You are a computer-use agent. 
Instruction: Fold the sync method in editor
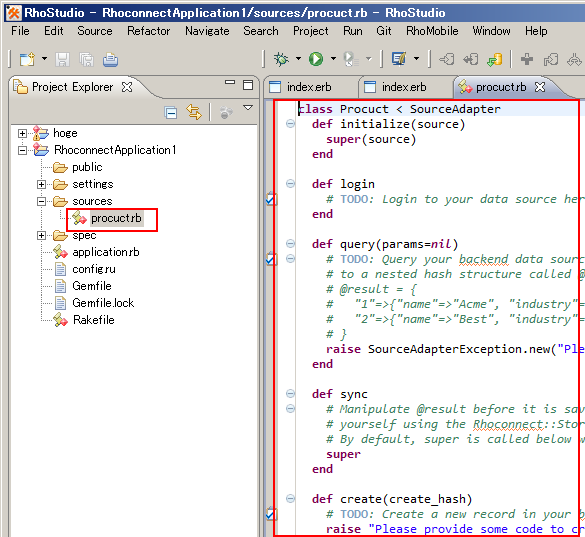[x=290, y=394]
